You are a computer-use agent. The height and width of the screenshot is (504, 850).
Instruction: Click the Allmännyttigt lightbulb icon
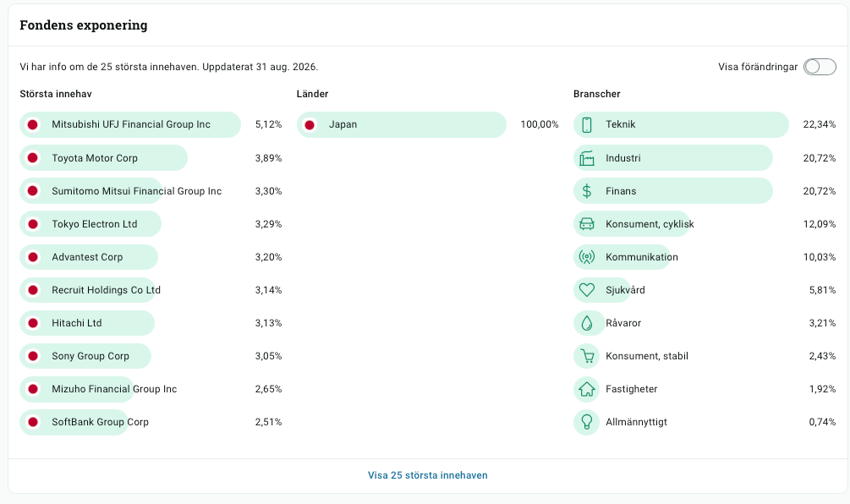point(587,422)
